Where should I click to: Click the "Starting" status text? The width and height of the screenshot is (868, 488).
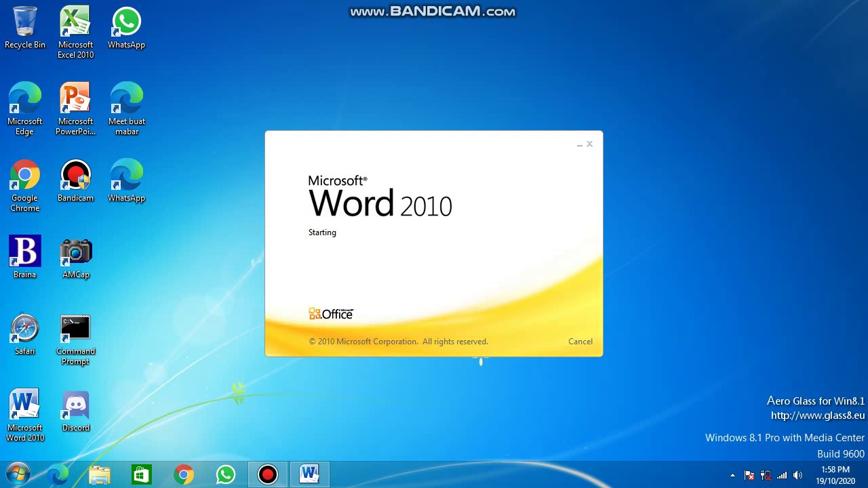click(322, 232)
